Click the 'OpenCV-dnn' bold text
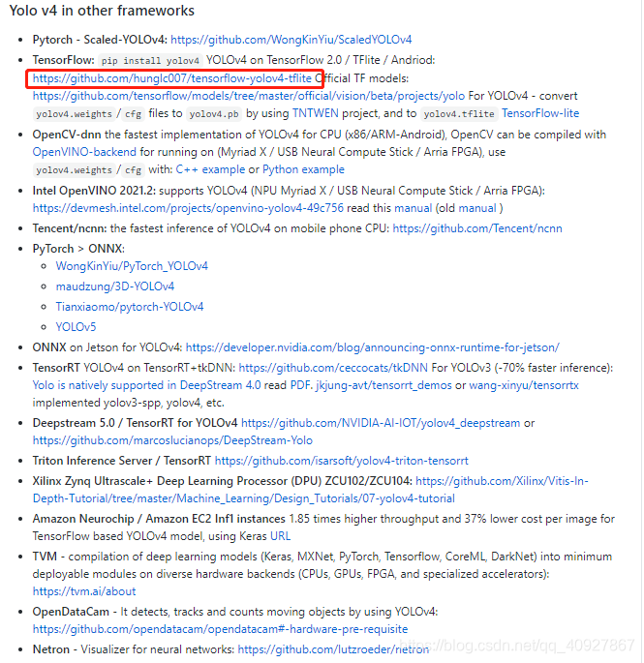 [x=67, y=135]
